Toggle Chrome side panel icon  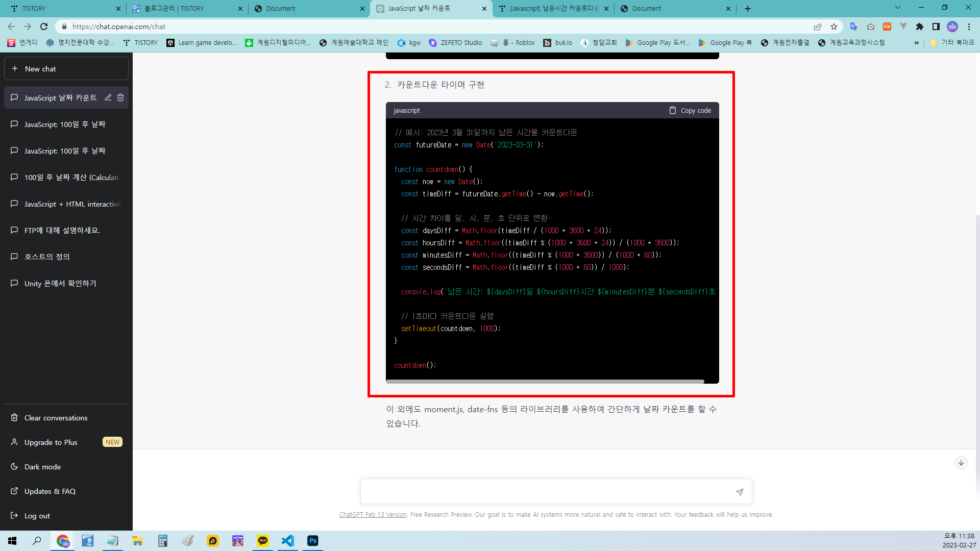pos(936,27)
